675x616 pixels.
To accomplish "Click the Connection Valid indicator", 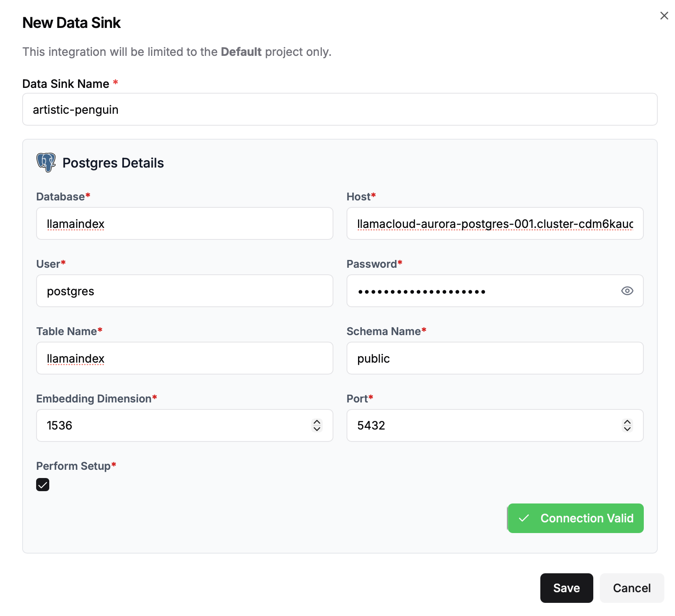I will tap(575, 518).
